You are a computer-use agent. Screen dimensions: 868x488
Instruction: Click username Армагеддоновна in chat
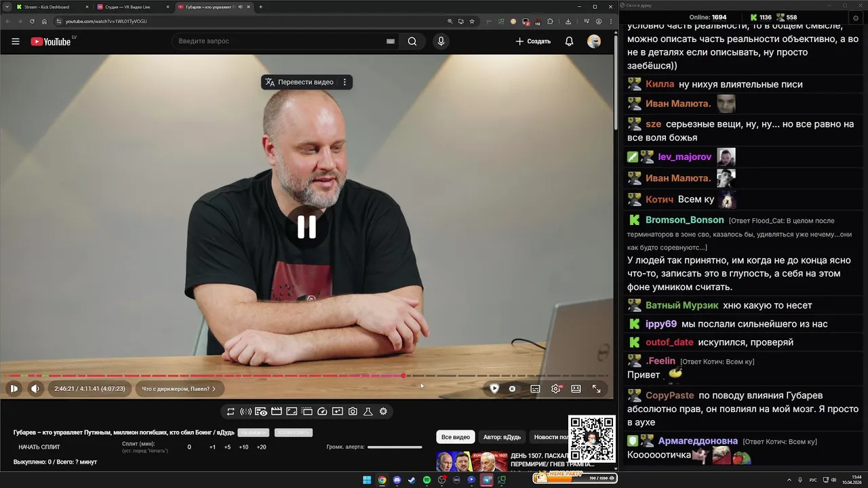coord(697,441)
